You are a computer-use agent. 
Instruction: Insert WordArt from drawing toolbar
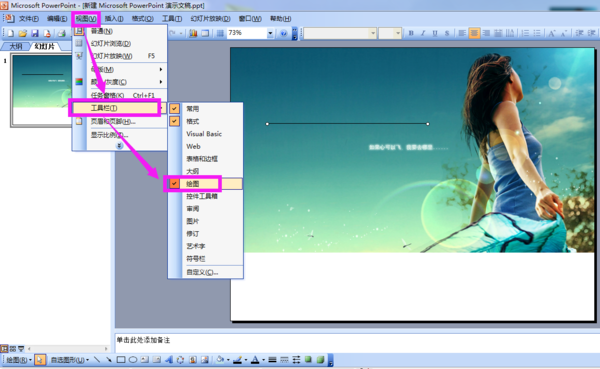[169, 359]
